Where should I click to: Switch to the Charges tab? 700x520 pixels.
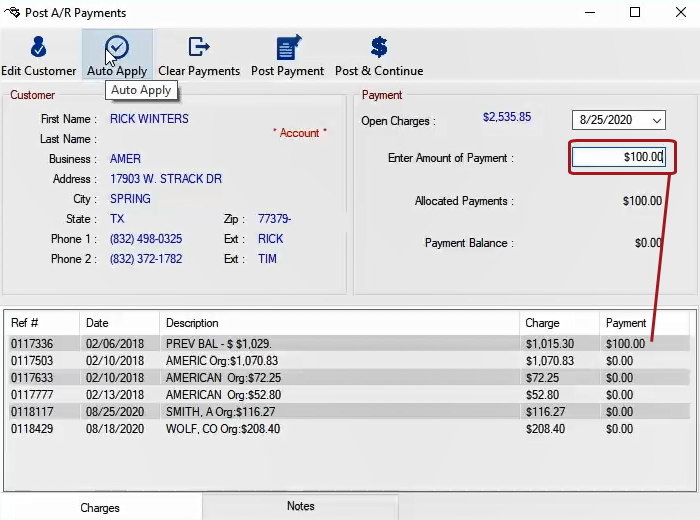pos(100,508)
